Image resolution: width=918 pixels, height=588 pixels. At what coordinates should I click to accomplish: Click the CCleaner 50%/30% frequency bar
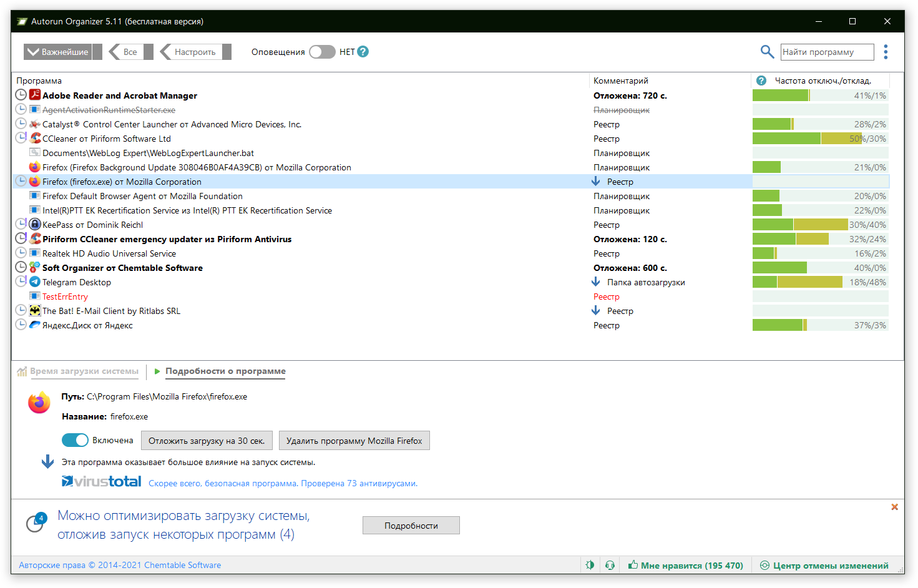821,138
